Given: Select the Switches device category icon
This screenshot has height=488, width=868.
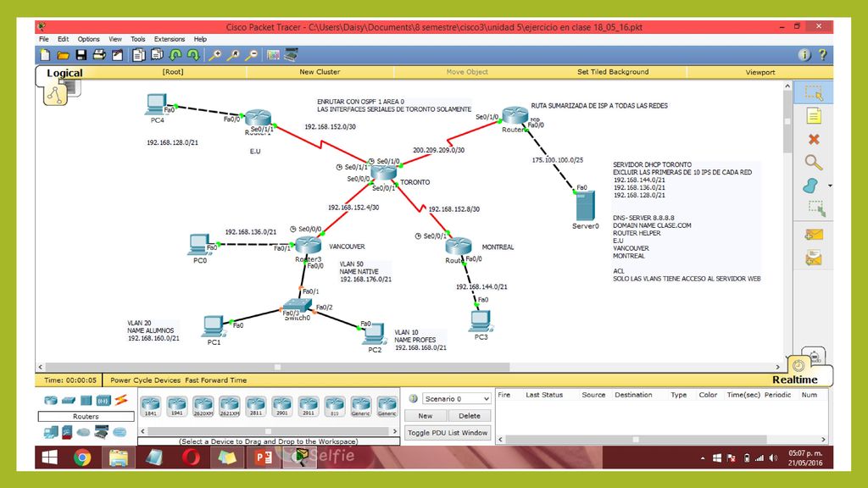Looking at the screenshot, I should click(x=68, y=400).
